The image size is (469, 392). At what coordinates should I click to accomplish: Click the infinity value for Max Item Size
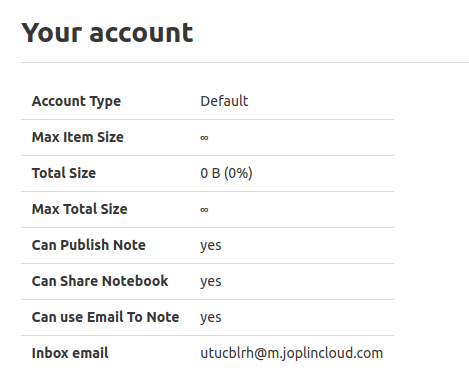point(204,138)
